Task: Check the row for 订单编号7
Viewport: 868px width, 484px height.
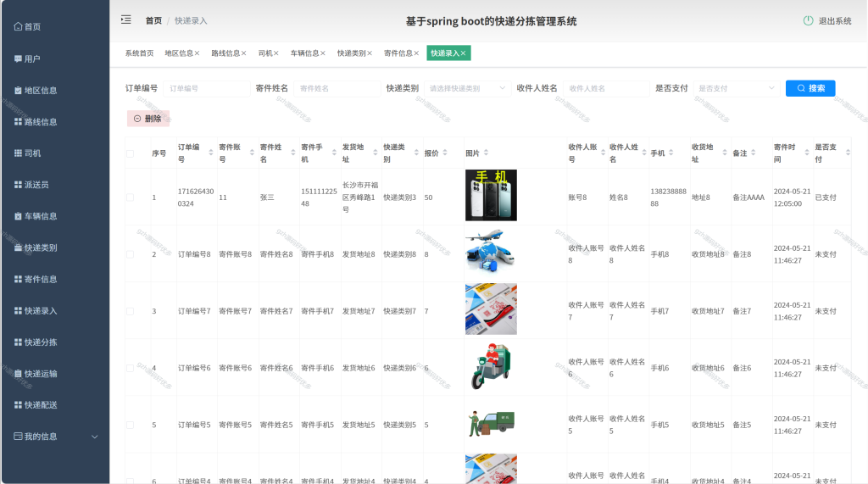Action: tap(130, 311)
